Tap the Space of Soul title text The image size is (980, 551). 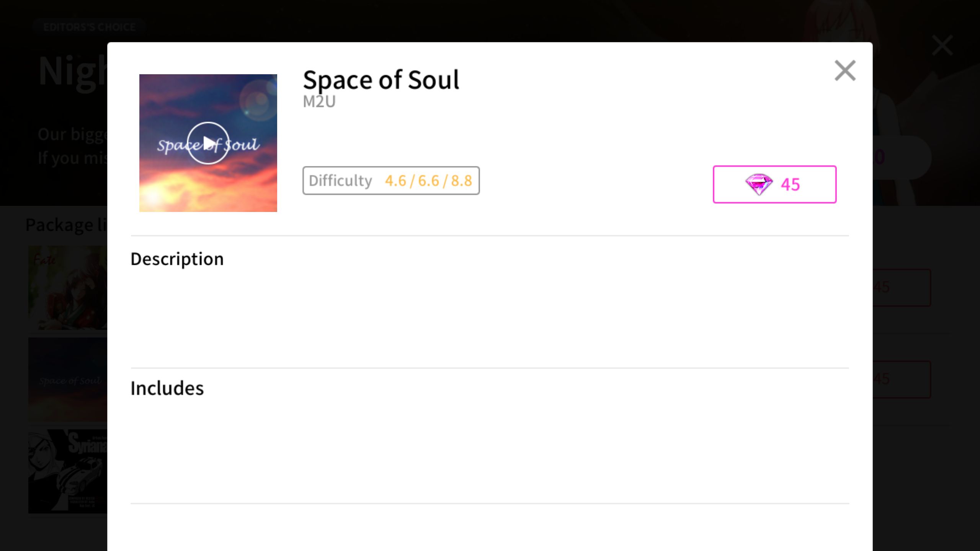[x=381, y=80]
